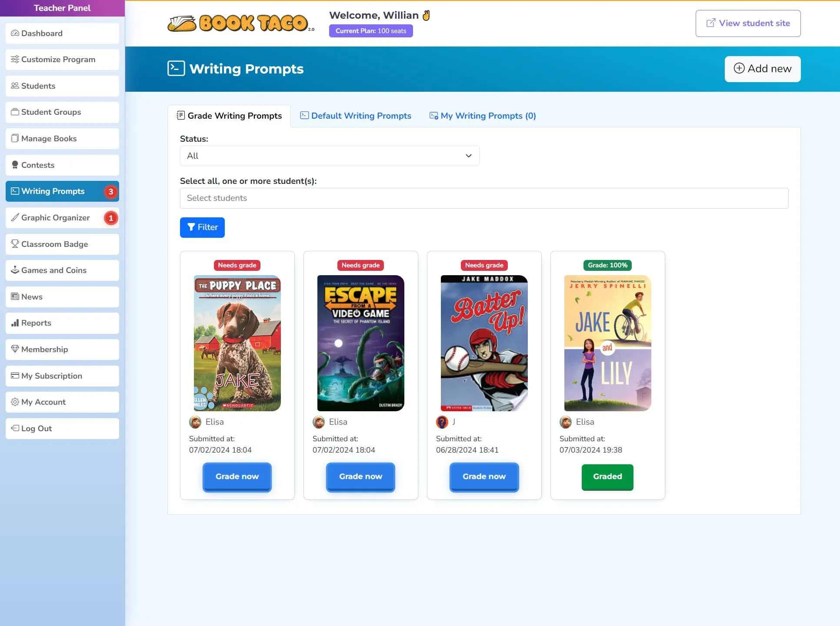Screen dimensions: 840x626
Task: Click the Dashboard gauge icon in sidebar
Action: tap(15, 33)
